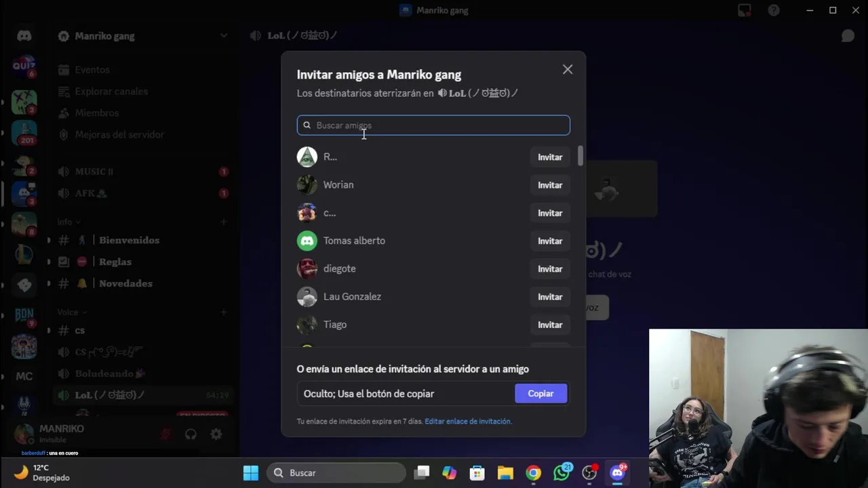Close the invite friends dialog

tap(568, 69)
